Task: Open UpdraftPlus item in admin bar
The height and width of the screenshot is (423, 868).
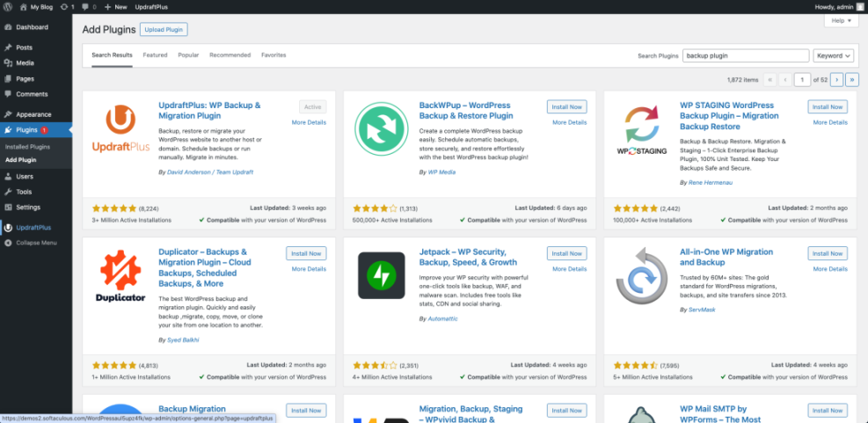Action: pyautogui.click(x=151, y=7)
